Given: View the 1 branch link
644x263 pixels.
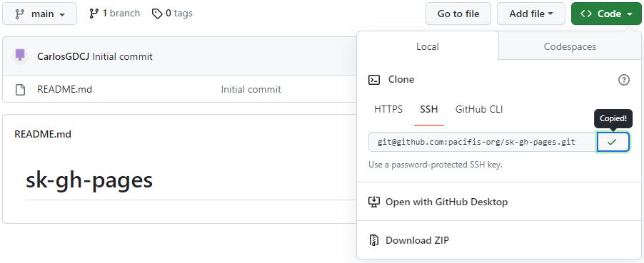Looking at the screenshot, I should coord(114,14).
